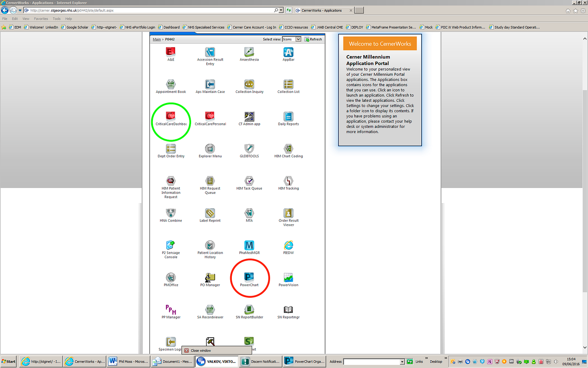Open the Collection List app
This screenshot has width=588, height=368.
point(289,84)
